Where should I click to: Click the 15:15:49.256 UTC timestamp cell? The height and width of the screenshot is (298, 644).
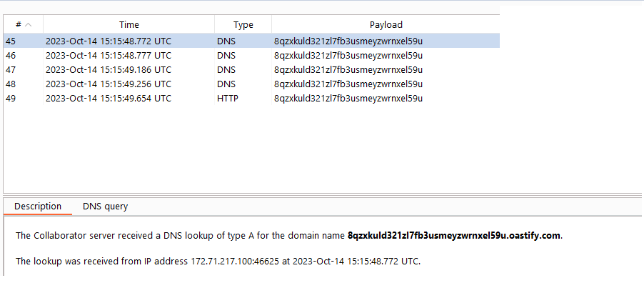109,84
